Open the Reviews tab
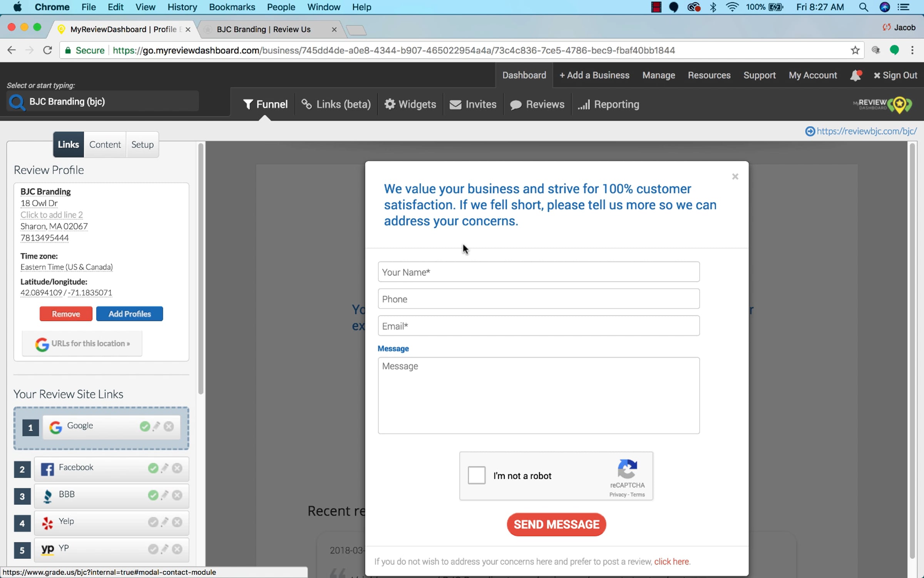The image size is (924, 578). (537, 104)
